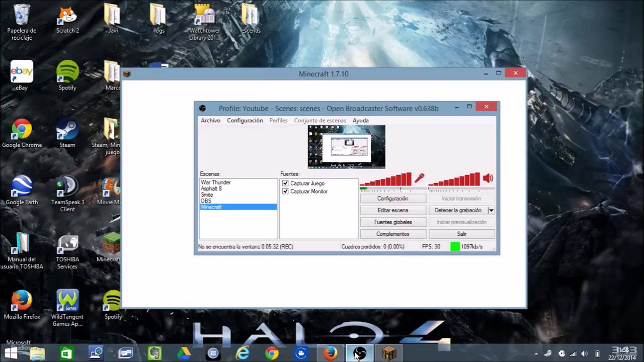Switch to Minecraft on the taskbar
Image resolution: width=644 pixels, height=362 pixels.
click(x=389, y=353)
